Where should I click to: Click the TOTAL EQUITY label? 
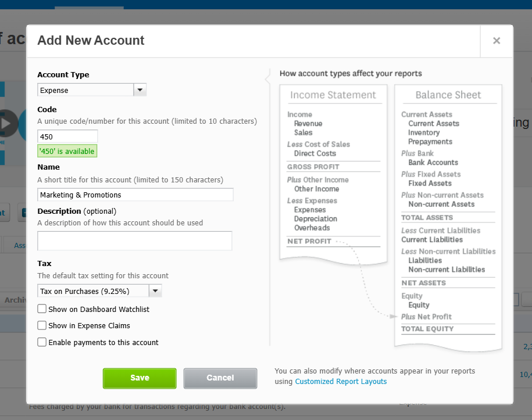(x=427, y=329)
